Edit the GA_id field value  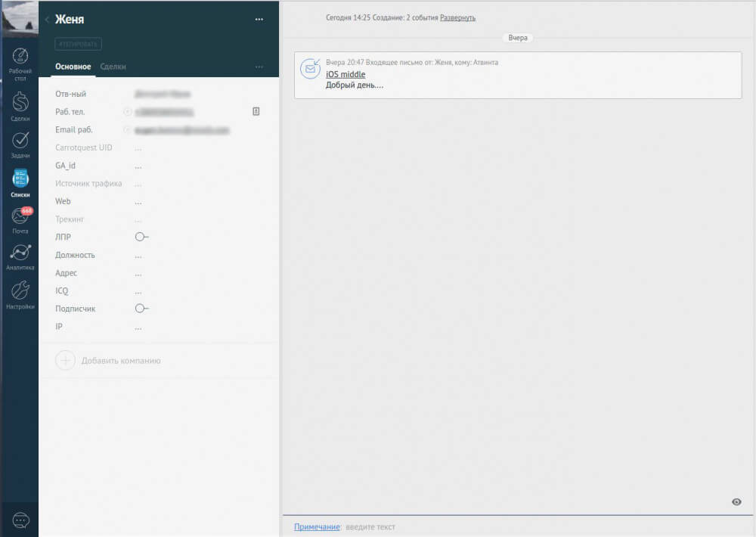(x=138, y=166)
